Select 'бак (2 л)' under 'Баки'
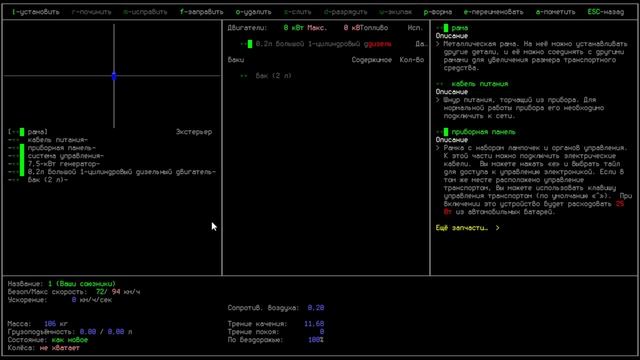Screen dimensions: 640x360 [273, 76]
